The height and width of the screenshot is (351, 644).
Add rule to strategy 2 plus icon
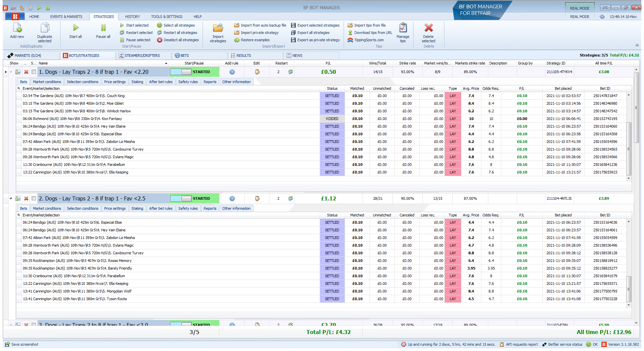coord(232,198)
